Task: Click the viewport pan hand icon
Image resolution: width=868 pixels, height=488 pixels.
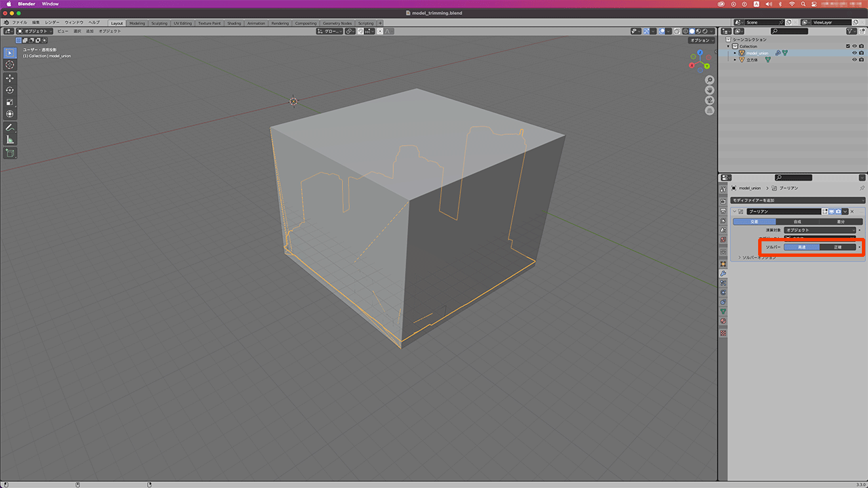Action: point(709,89)
